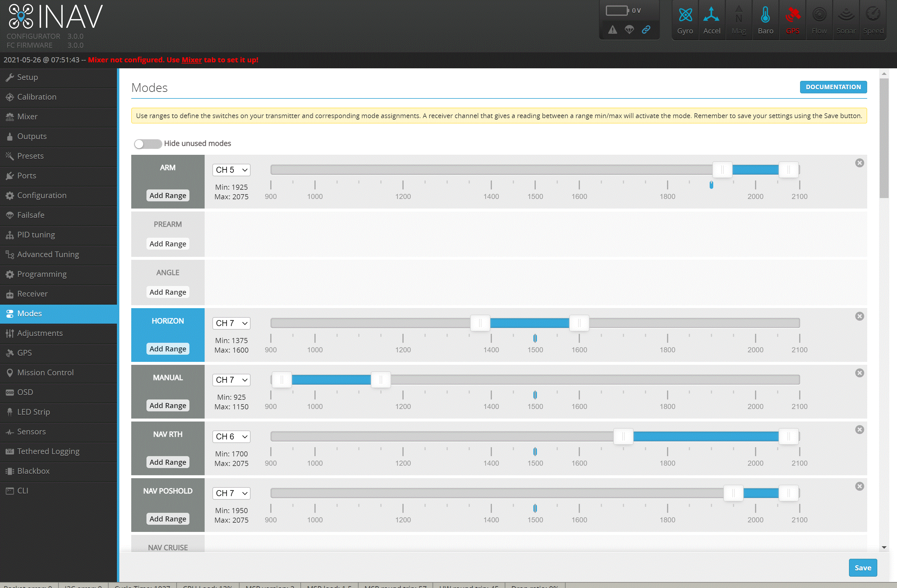Viewport: 897px width, 588px height.
Task: Open the ARM channel dropdown showing CH 5
Action: point(231,170)
